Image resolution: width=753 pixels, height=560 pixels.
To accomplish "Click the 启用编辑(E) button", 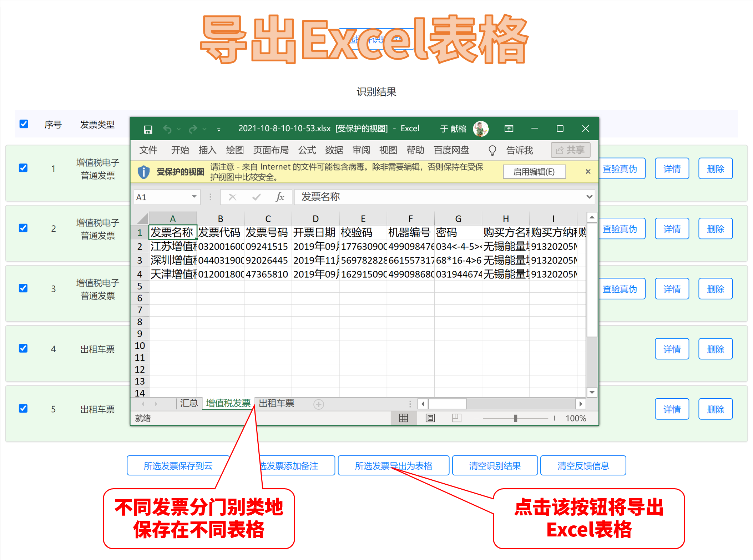I will [534, 172].
